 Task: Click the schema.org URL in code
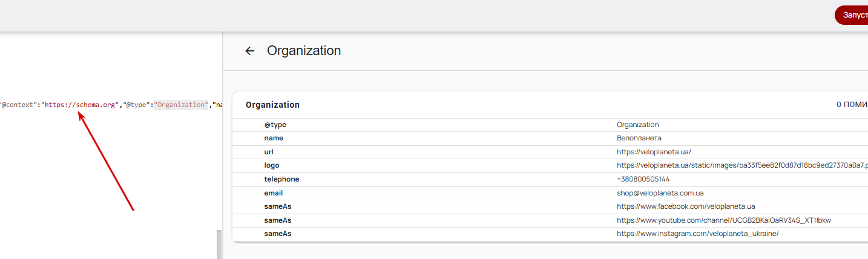(x=79, y=105)
